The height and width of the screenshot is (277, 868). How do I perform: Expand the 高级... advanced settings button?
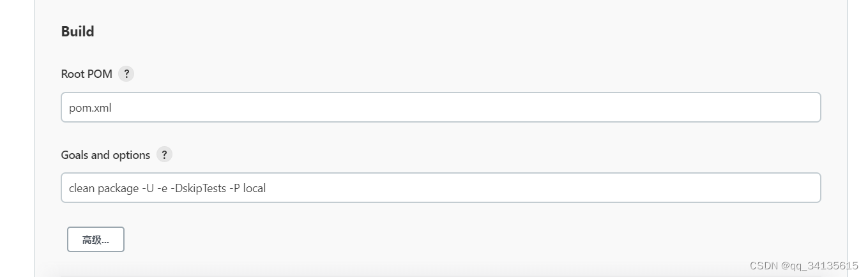coord(96,240)
